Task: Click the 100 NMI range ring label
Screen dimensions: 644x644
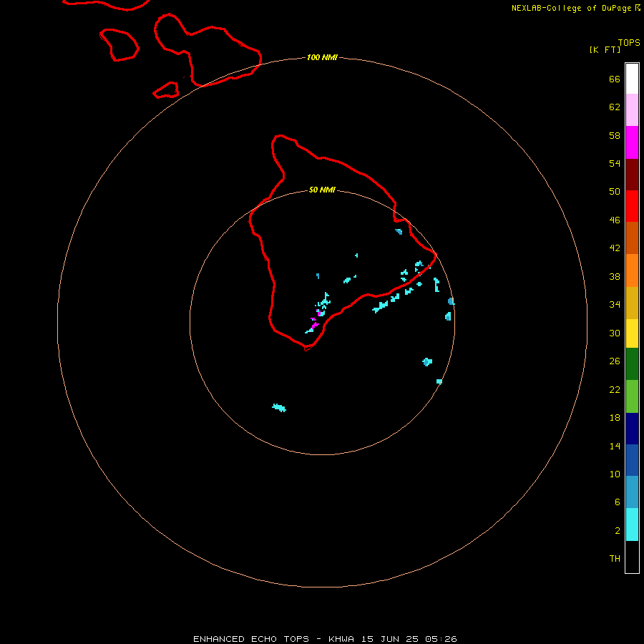Action: 322,57
